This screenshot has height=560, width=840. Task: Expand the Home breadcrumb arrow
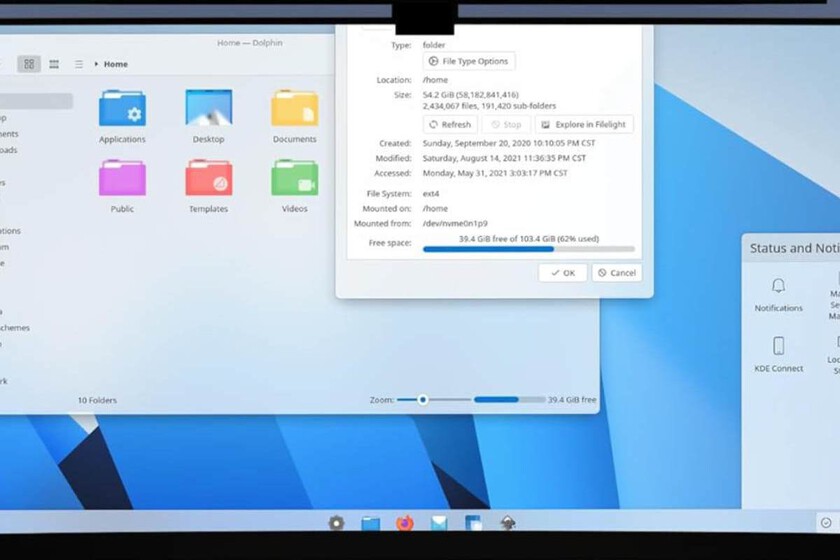coord(97,64)
